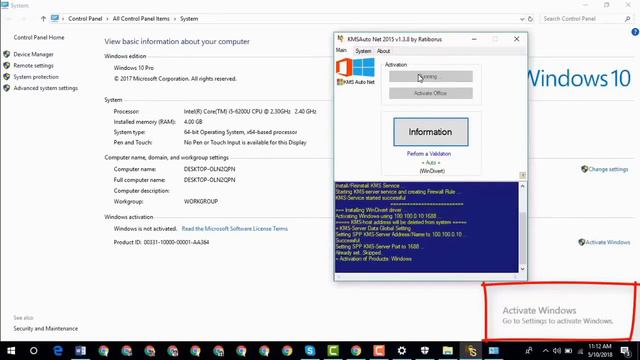Select the System window taskbar icon
The height and width of the screenshot is (360, 640).
[494, 351]
